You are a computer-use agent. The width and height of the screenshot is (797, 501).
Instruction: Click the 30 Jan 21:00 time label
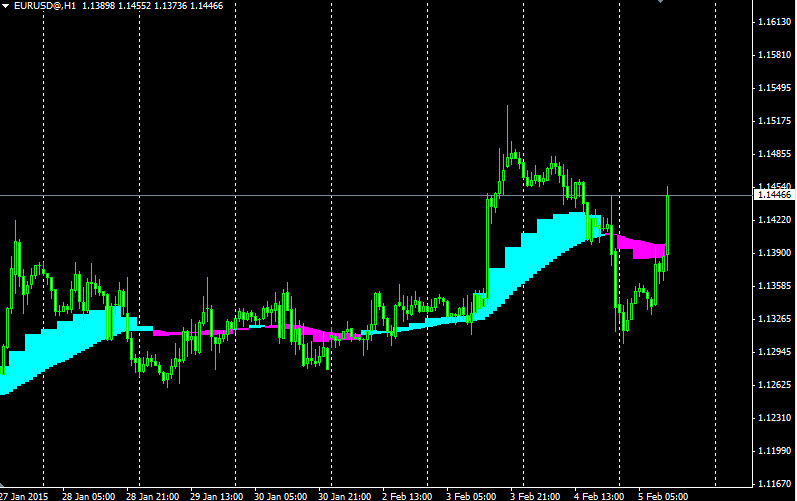[x=345, y=496]
